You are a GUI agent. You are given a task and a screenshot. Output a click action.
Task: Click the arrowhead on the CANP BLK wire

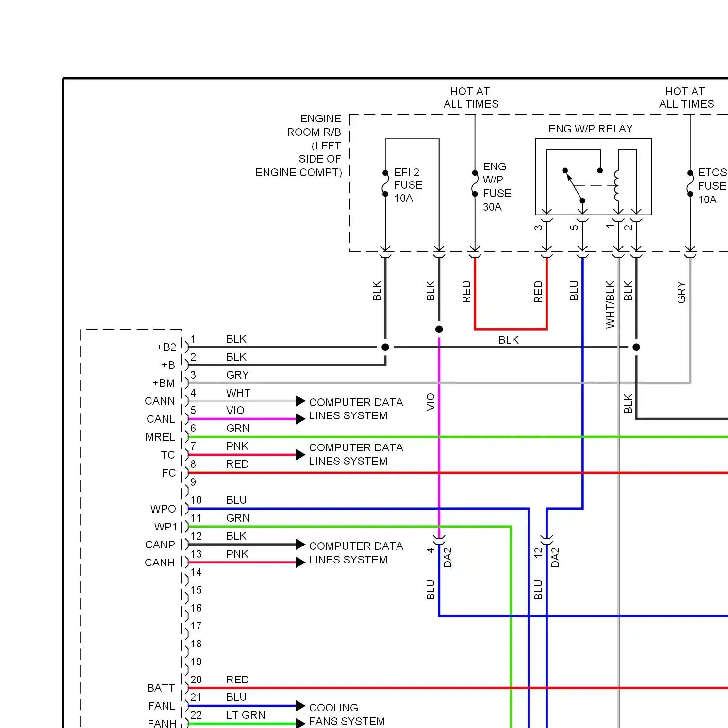[x=300, y=545]
